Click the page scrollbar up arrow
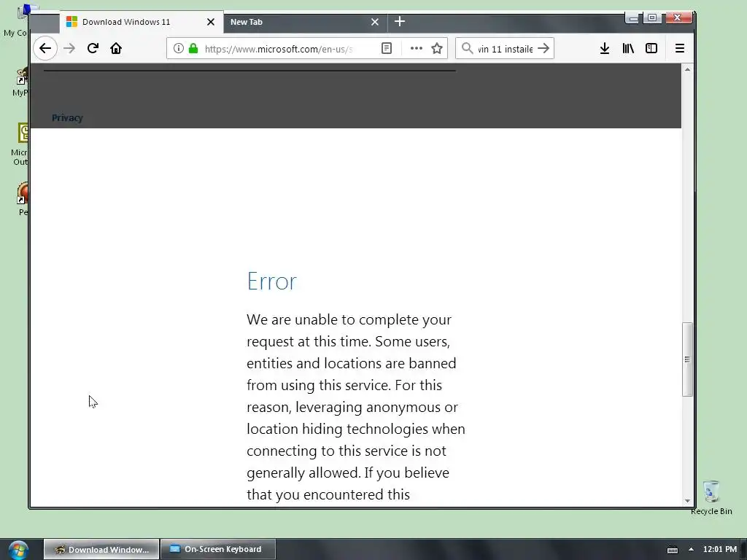 coord(687,69)
